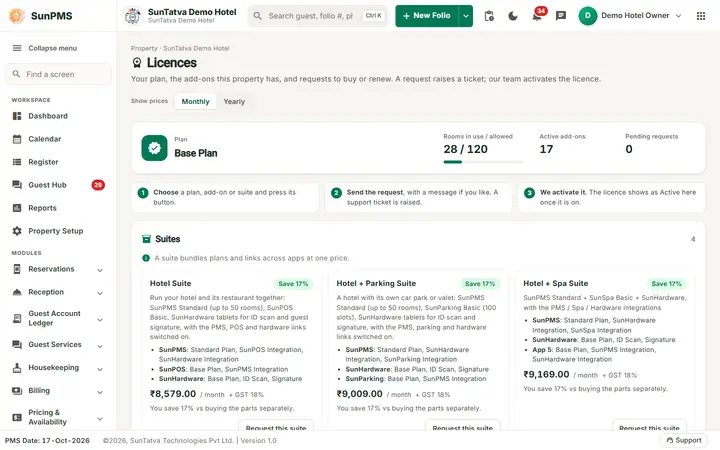Click the Hotel + Spa Suite title
The width and height of the screenshot is (720, 450).
coord(556,283)
